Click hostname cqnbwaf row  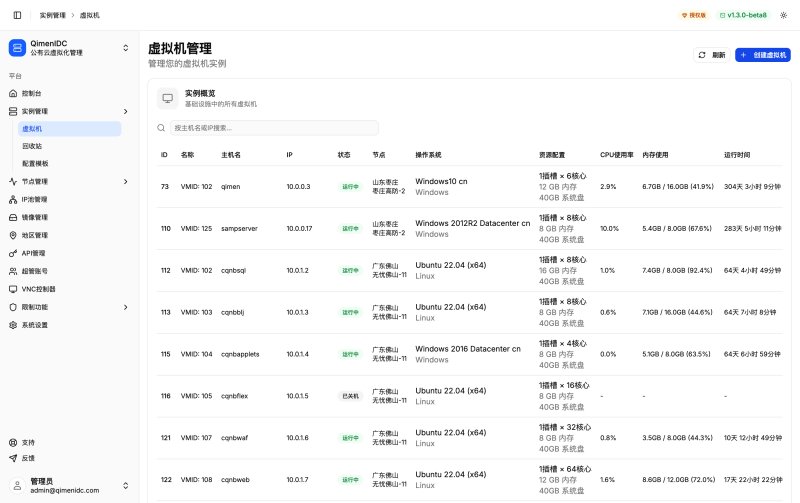click(x=235, y=438)
